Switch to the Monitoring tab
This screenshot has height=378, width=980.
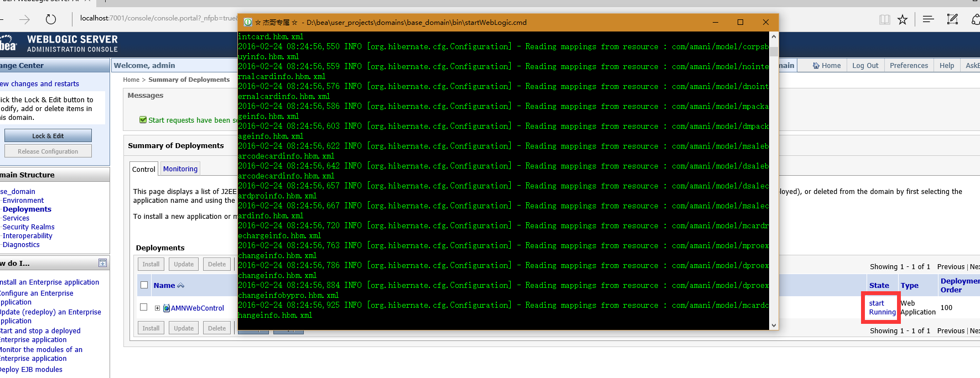[x=180, y=169]
